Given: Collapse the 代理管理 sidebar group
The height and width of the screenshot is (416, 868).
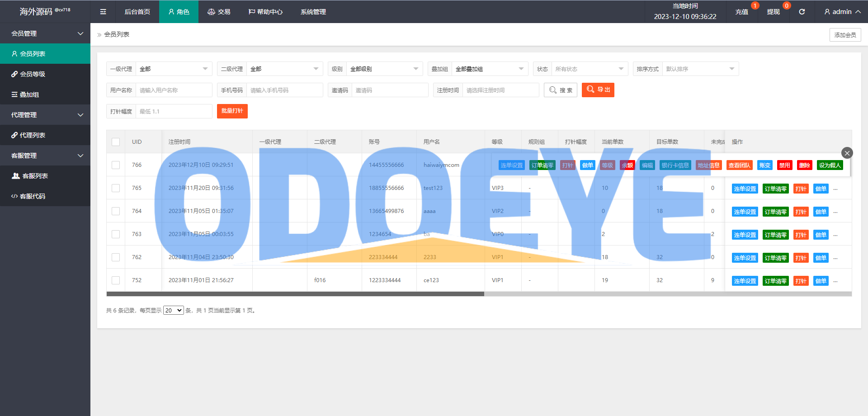Looking at the screenshot, I should [x=45, y=115].
